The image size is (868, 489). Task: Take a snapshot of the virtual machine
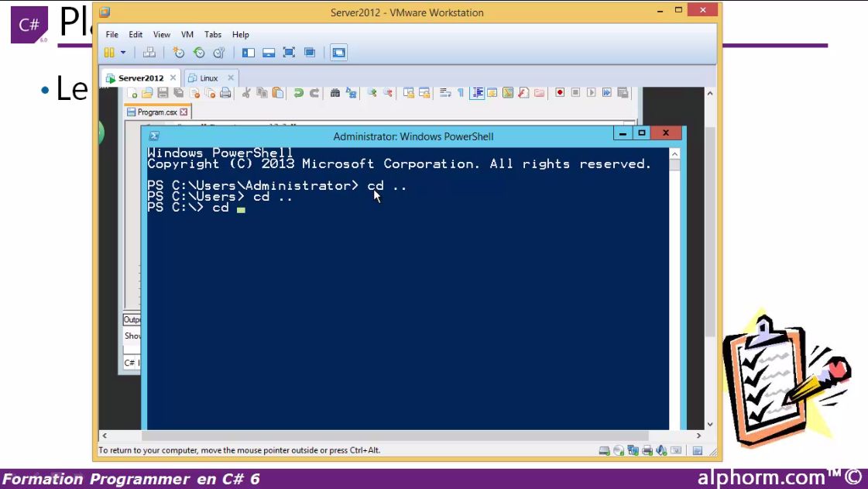coord(178,53)
